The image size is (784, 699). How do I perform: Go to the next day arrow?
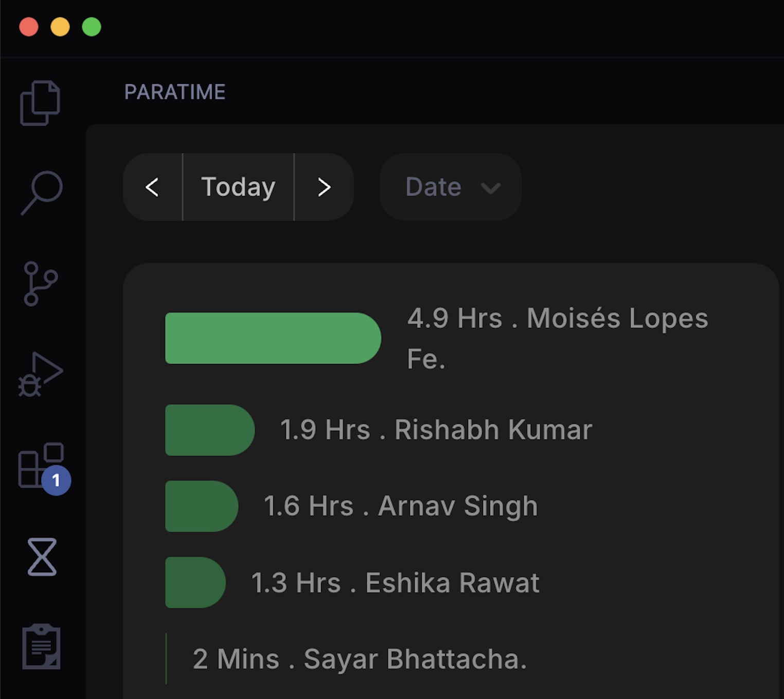[324, 187]
